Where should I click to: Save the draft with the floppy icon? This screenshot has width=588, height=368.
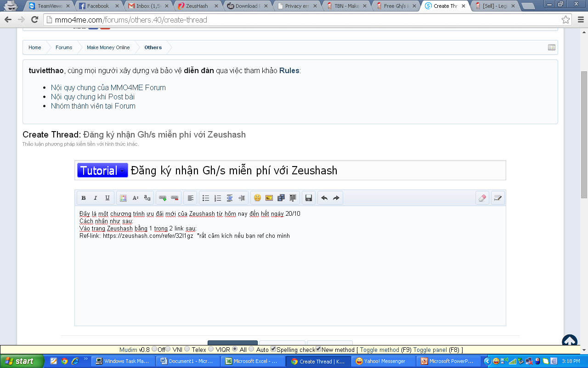click(309, 198)
